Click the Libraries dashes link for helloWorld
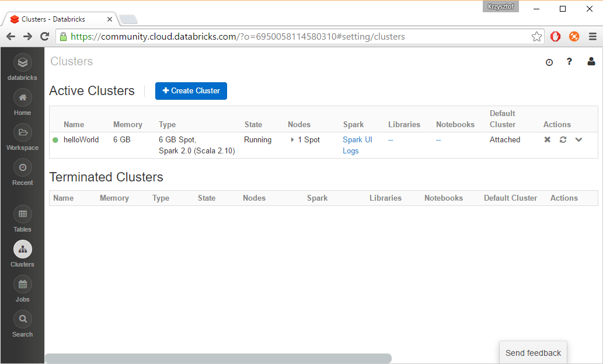Viewport: 603px width, 364px height. point(391,140)
